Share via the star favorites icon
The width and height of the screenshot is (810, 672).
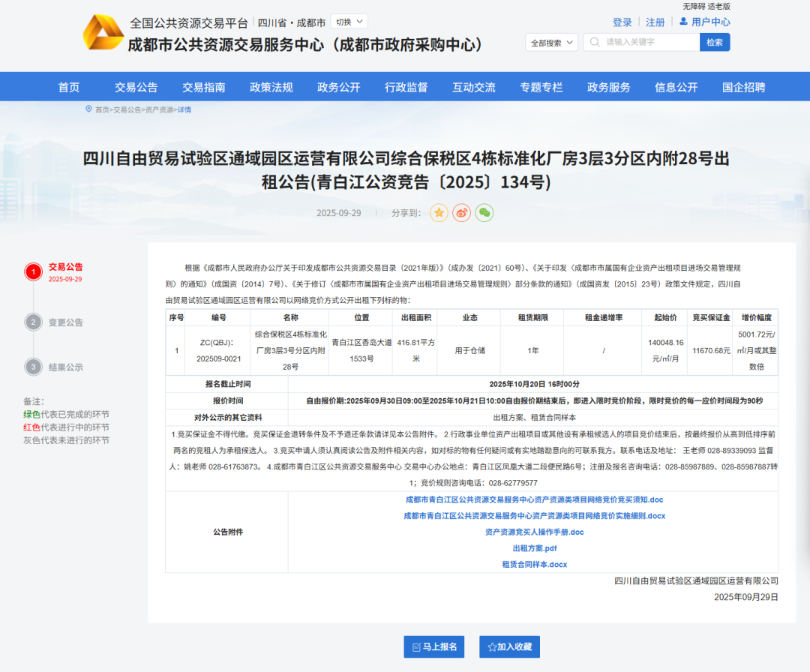point(439,213)
